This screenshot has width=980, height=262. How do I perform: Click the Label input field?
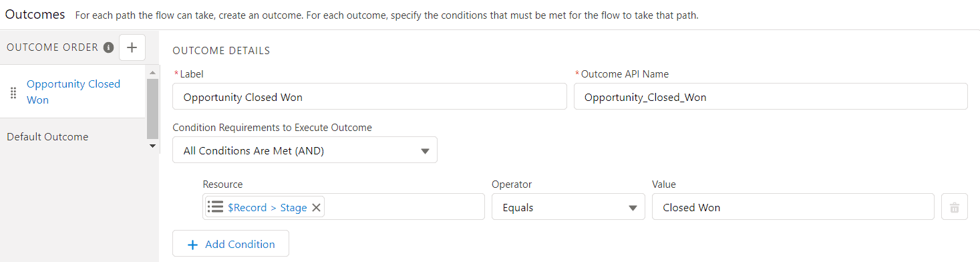pos(369,97)
